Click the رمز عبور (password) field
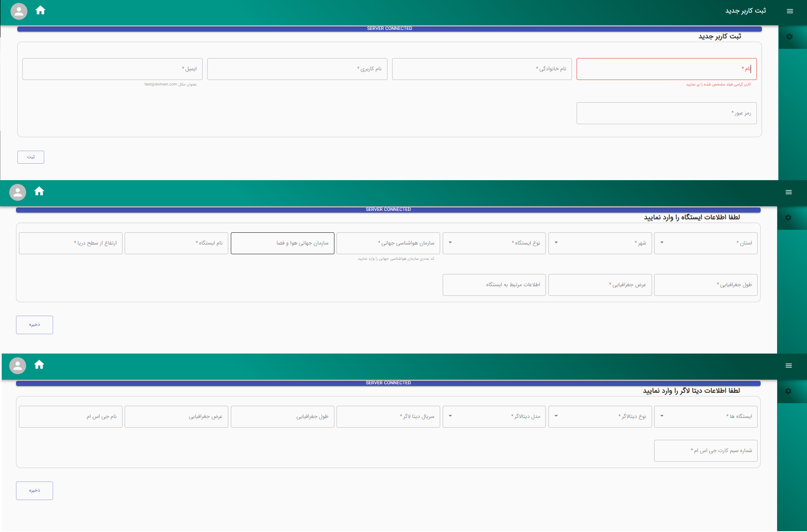Screen dimensions: 807x532 666,113
